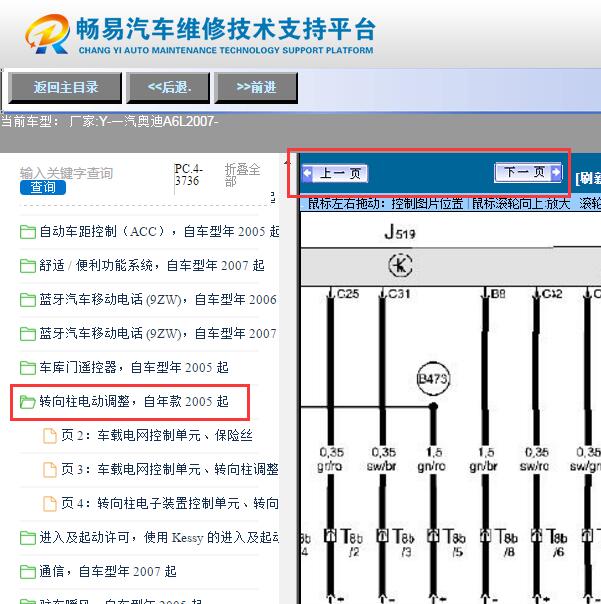
Task: Click the 页 3 document icon
Action: coord(50,470)
